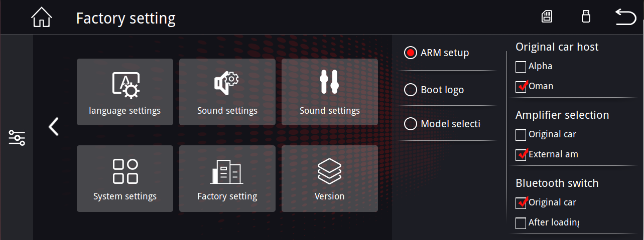Click the back arrow icon
This screenshot has height=240, width=644.
click(x=625, y=17)
